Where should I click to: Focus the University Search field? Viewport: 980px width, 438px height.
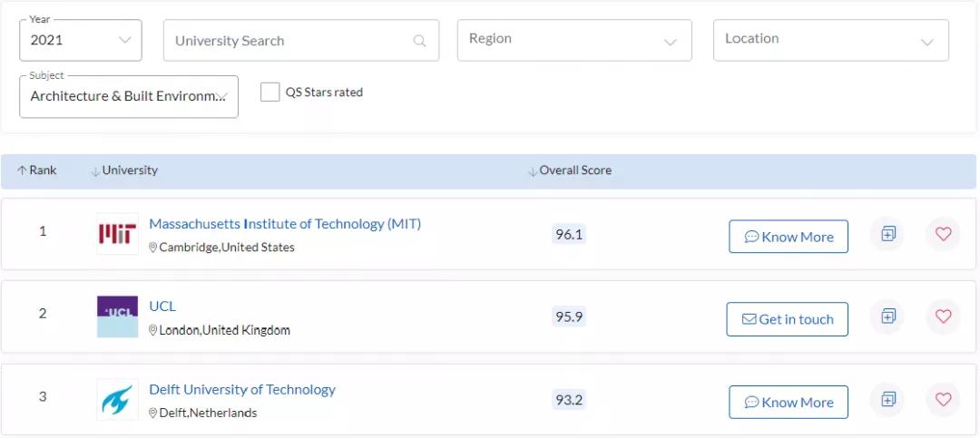pyautogui.click(x=290, y=41)
